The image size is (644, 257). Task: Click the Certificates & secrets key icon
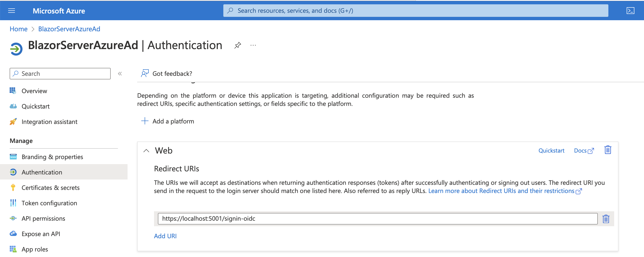pos(13,187)
